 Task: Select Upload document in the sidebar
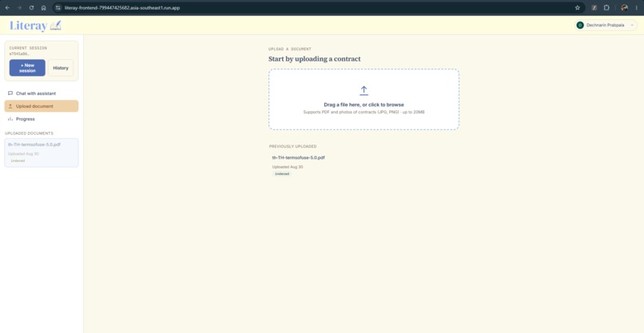point(41,106)
